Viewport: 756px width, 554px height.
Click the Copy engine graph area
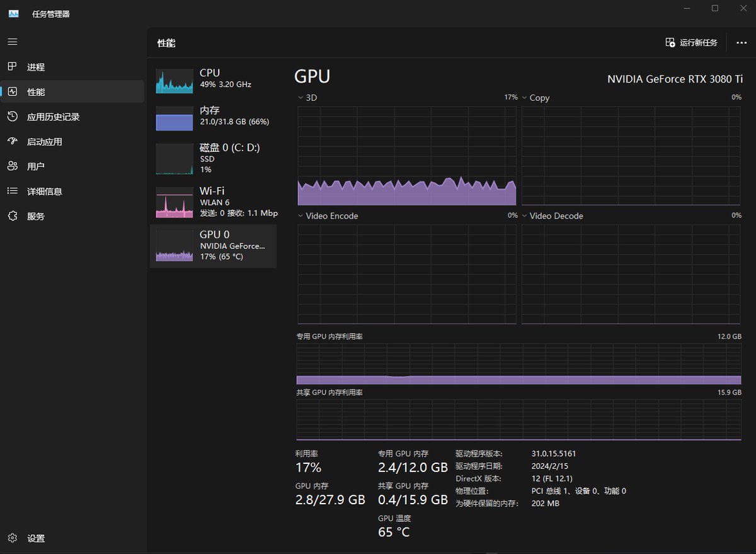click(x=631, y=156)
